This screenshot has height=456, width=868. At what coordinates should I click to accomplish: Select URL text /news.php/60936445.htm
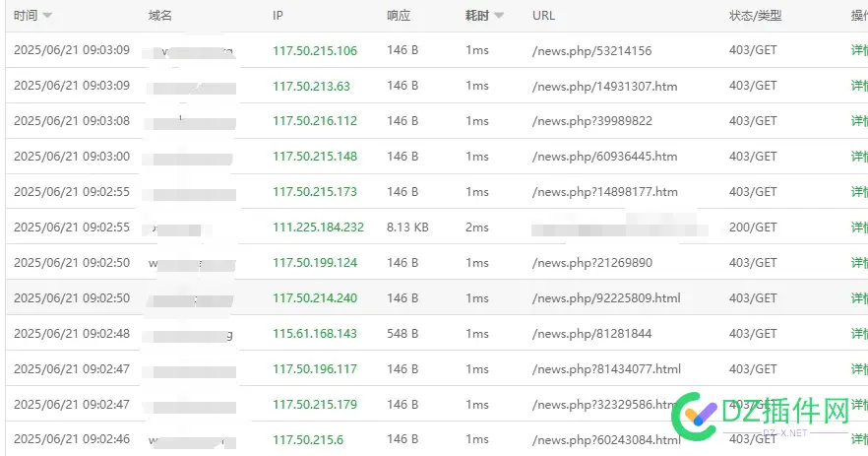(604, 157)
